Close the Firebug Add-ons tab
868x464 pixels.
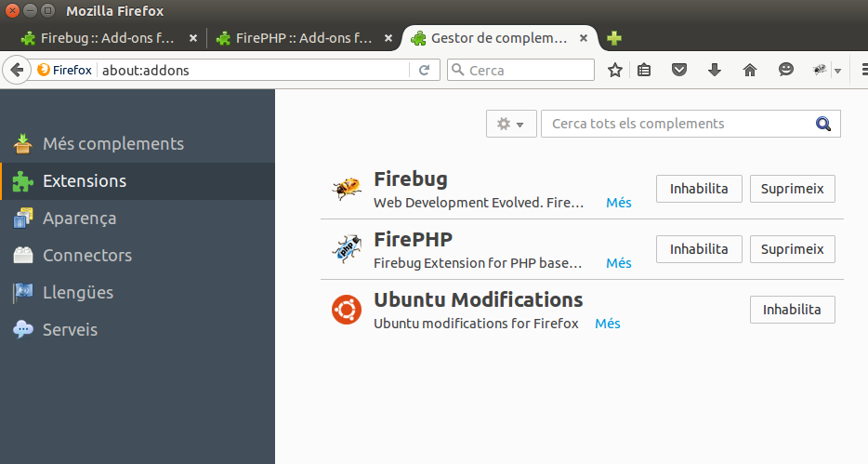click(193, 38)
